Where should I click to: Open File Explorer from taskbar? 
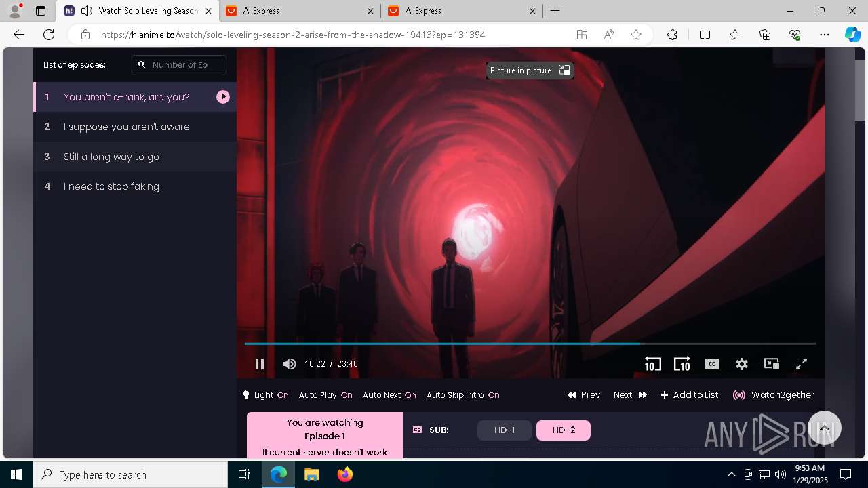click(x=311, y=474)
